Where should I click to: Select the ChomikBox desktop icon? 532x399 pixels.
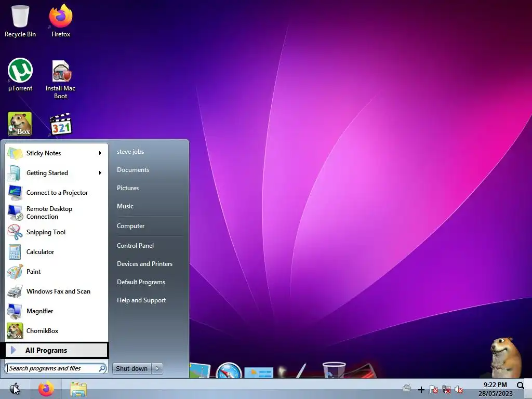tap(20, 124)
